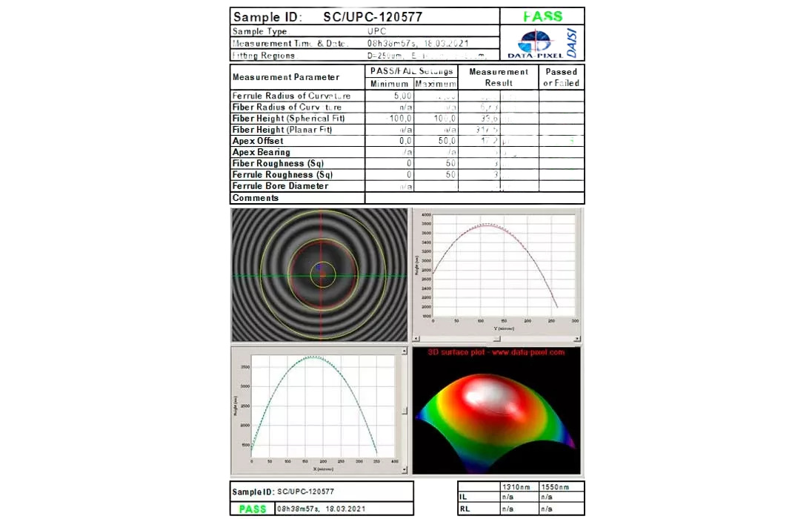Click the X profile vertical scrollbar thumb
Image resolution: width=812 pixels, height=519 pixels.
click(x=404, y=410)
